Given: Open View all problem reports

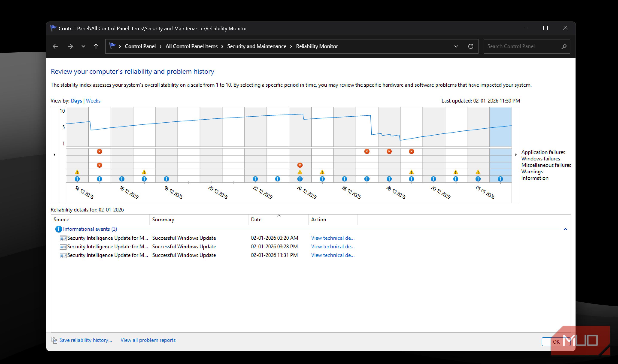Looking at the screenshot, I should 148,340.
